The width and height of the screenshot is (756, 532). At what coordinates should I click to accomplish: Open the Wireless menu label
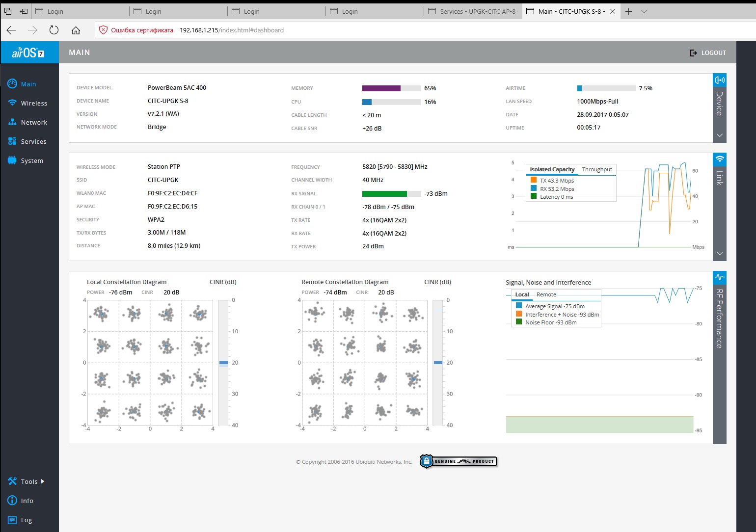coord(34,103)
